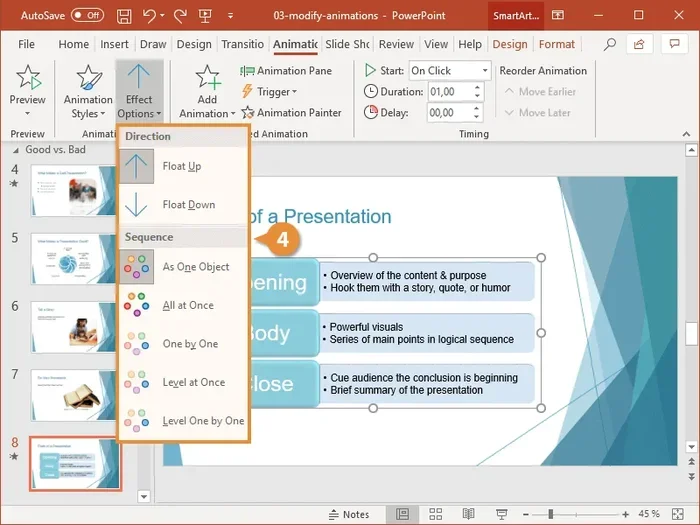This screenshot has height=525, width=700.
Task: Click the Share icon
Action: [639, 44]
